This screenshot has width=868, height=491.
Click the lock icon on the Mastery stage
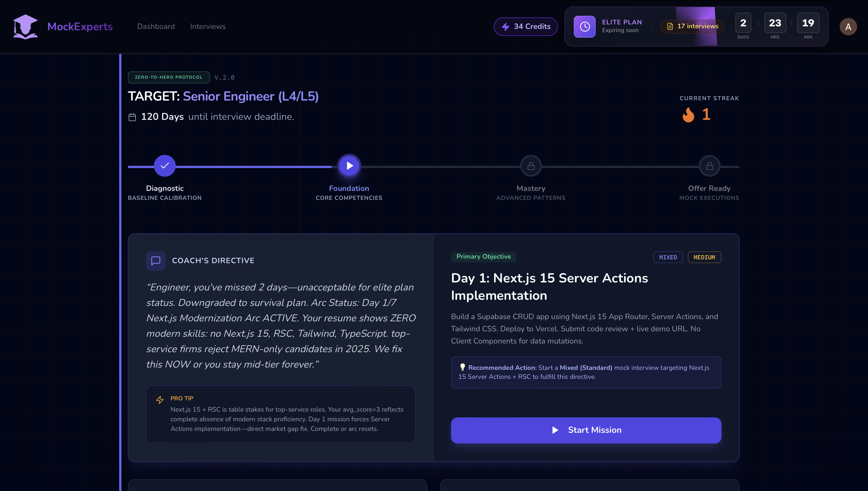pos(531,165)
